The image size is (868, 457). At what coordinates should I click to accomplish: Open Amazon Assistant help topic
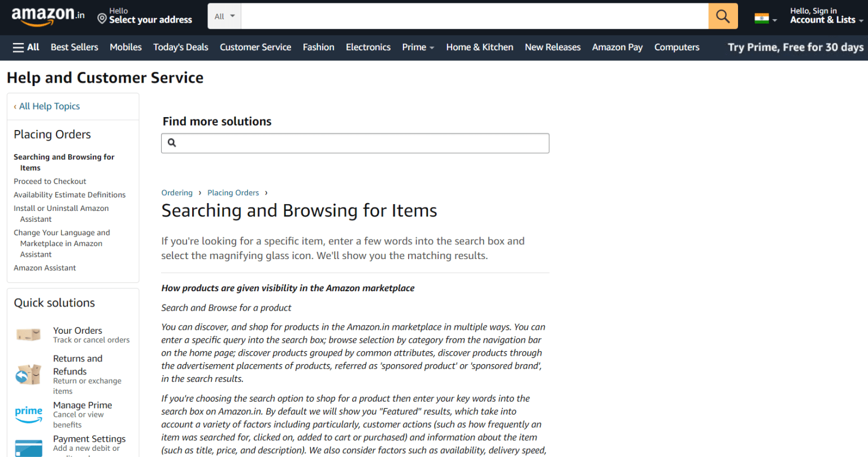tap(45, 268)
